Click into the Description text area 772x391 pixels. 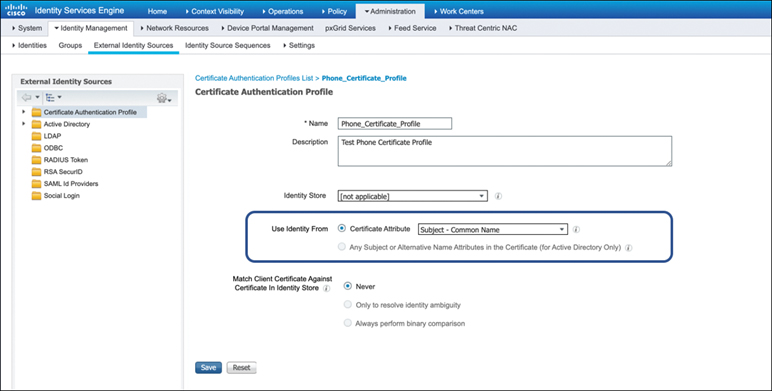pos(505,151)
